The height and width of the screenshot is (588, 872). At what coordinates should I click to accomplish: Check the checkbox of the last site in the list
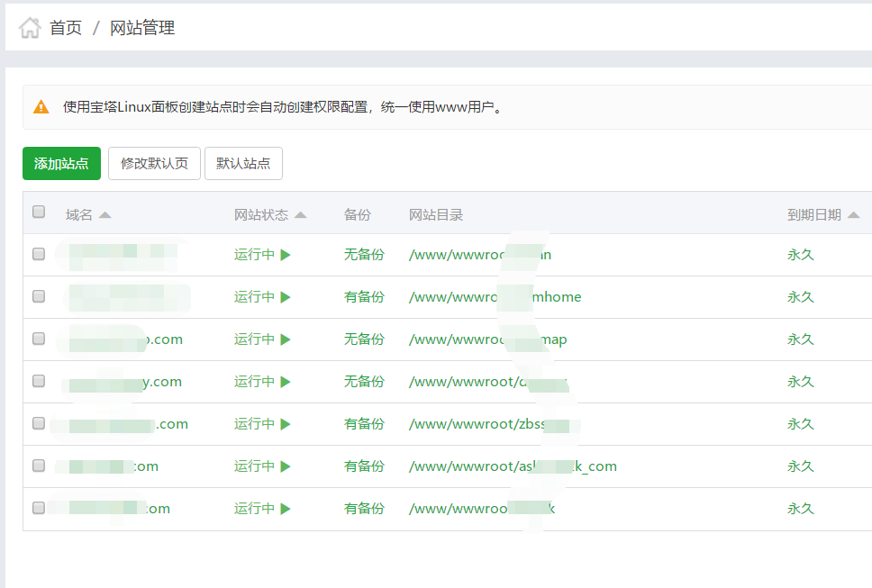pyautogui.click(x=39, y=507)
